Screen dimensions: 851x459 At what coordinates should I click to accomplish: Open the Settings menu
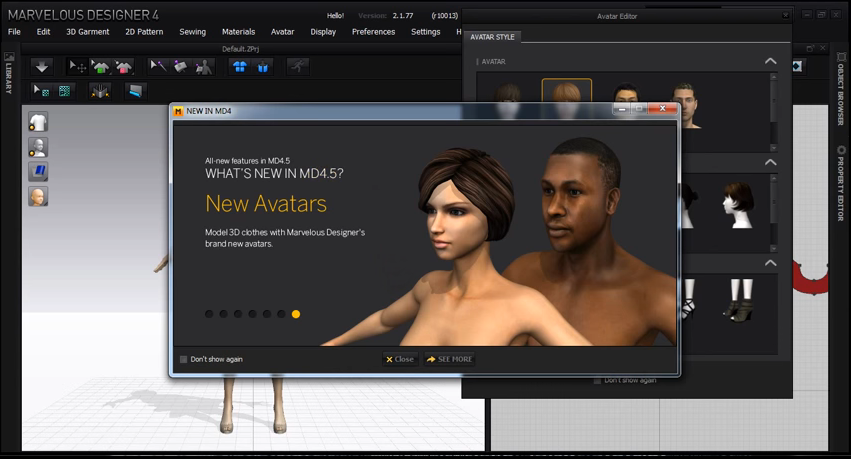click(426, 31)
